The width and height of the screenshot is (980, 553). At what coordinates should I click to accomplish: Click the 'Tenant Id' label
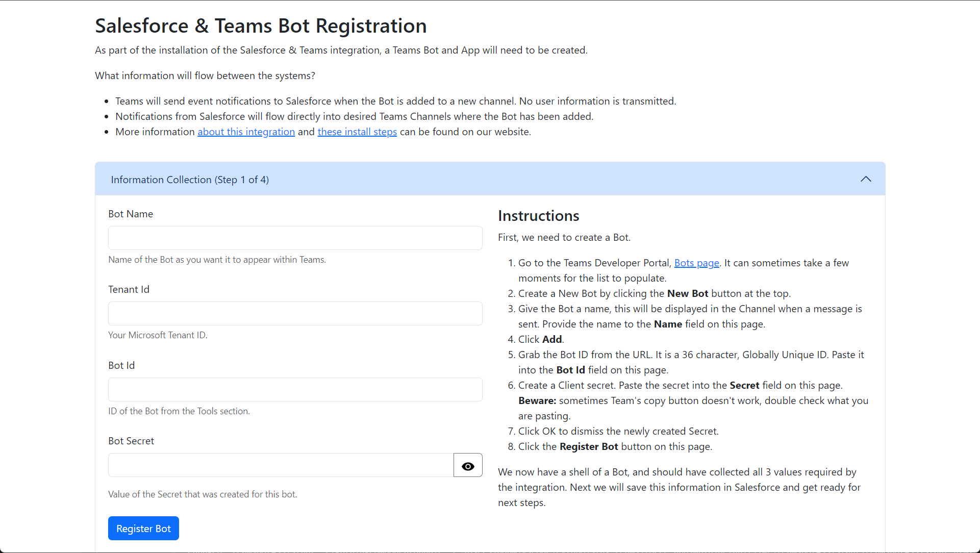[x=129, y=289]
